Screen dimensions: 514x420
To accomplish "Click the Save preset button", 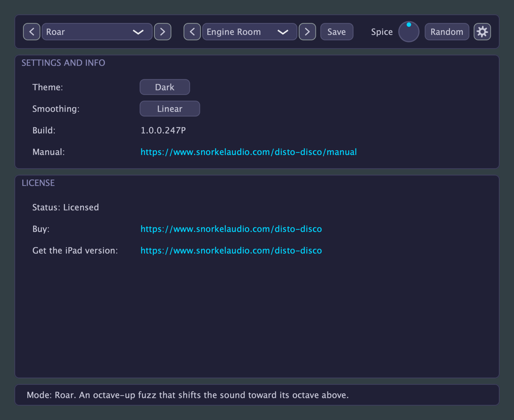I will [x=337, y=32].
